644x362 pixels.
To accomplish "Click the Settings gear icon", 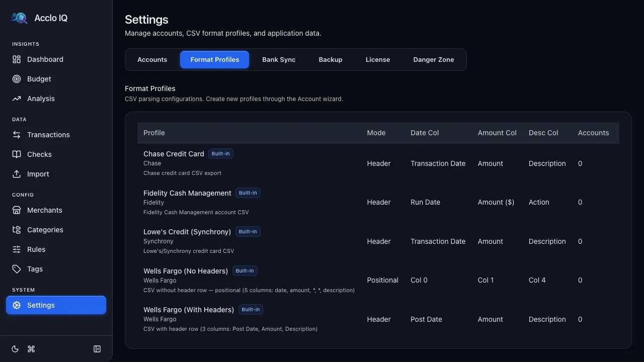I will tap(17, 305).
